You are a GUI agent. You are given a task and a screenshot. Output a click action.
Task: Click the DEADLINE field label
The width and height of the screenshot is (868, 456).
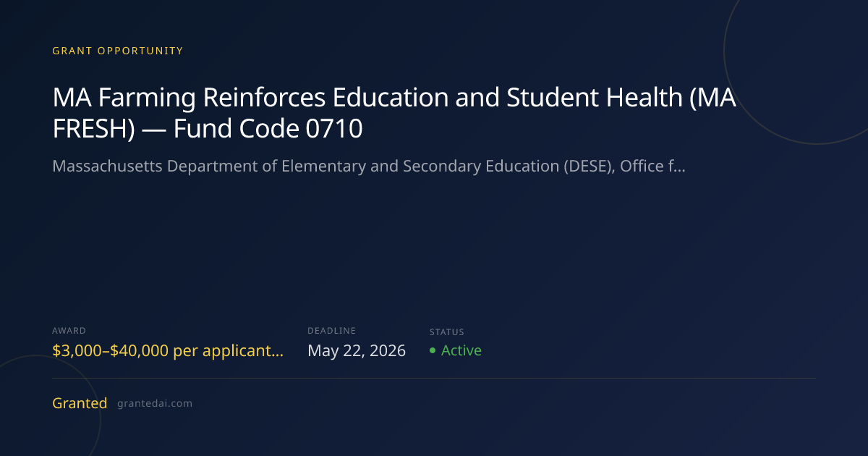point(331,331)
